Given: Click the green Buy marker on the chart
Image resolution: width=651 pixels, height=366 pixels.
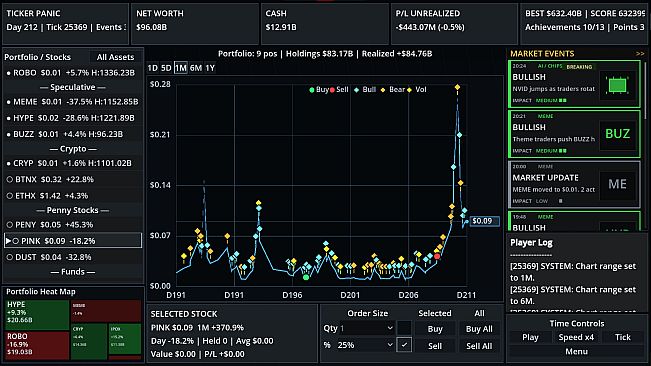Looking at the screenshot, I should tap(306, 277).
